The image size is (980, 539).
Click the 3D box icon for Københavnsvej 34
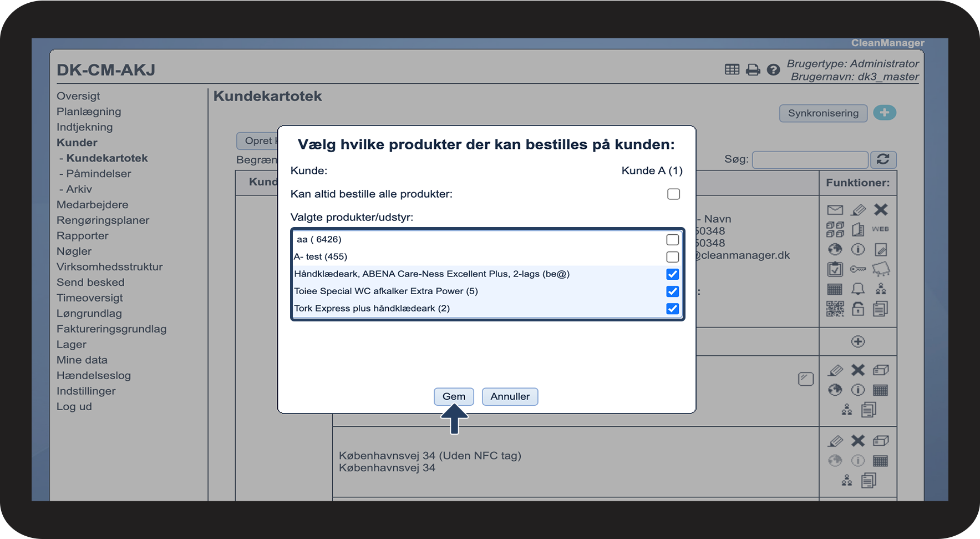(x=881, y=441)
